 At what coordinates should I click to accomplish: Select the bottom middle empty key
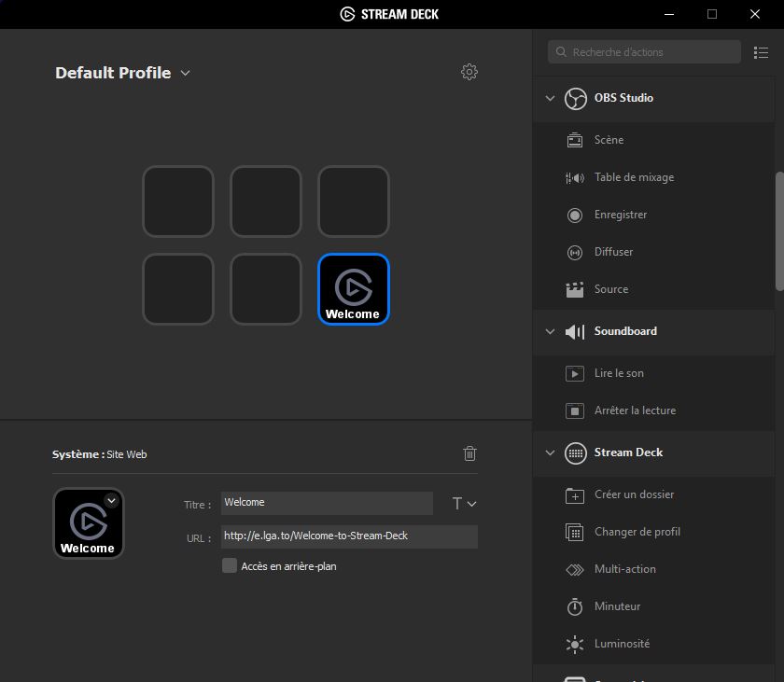click(266, 289)
